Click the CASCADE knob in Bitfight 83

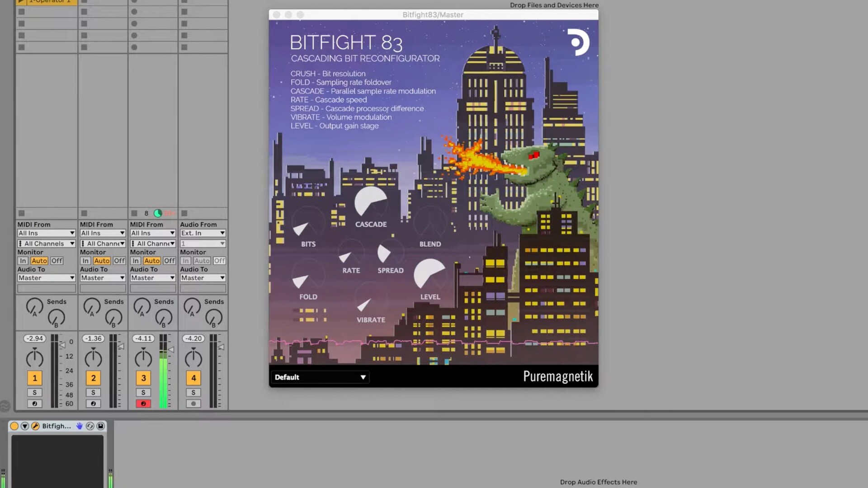371,202
